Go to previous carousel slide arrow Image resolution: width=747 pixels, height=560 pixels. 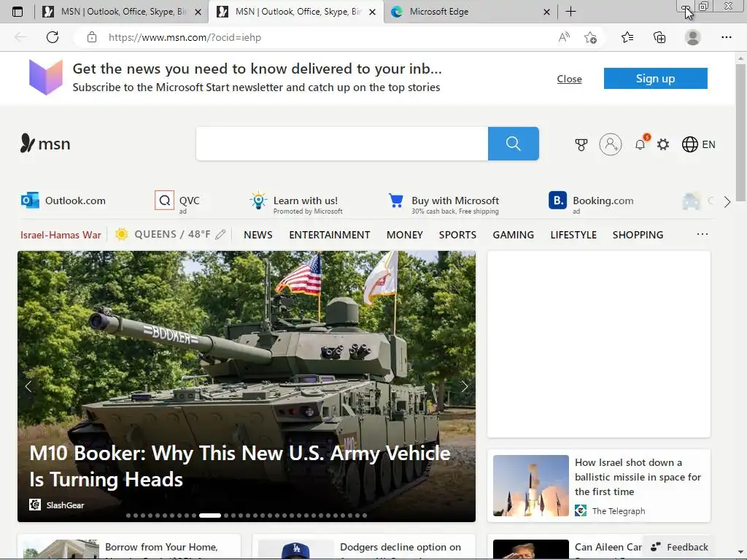pos(28,386)
